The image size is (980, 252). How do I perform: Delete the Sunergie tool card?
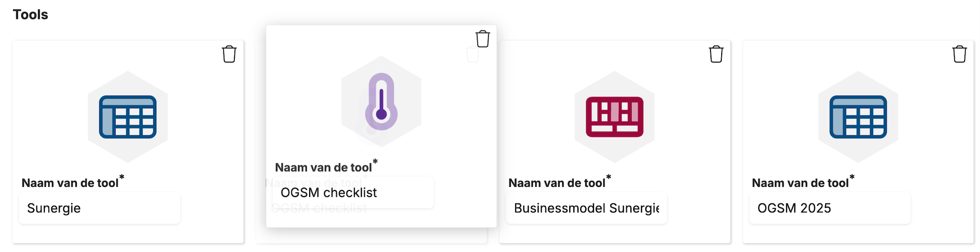[x=229, y=54]
